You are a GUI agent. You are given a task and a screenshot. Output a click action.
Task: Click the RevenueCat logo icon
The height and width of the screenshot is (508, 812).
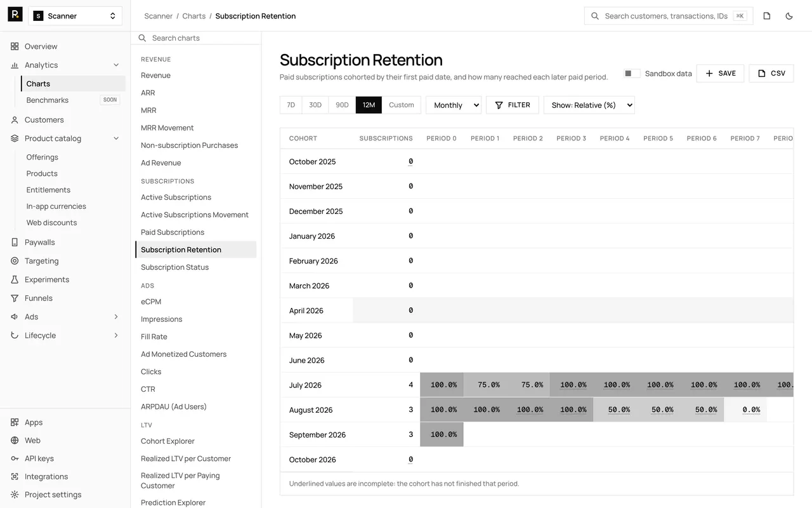tap(15, 15)
